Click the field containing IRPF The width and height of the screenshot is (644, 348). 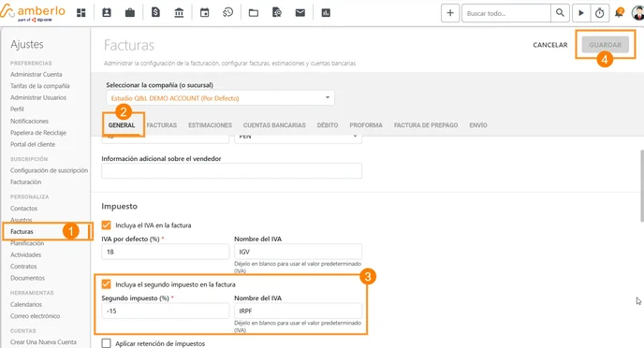point(299,311)
